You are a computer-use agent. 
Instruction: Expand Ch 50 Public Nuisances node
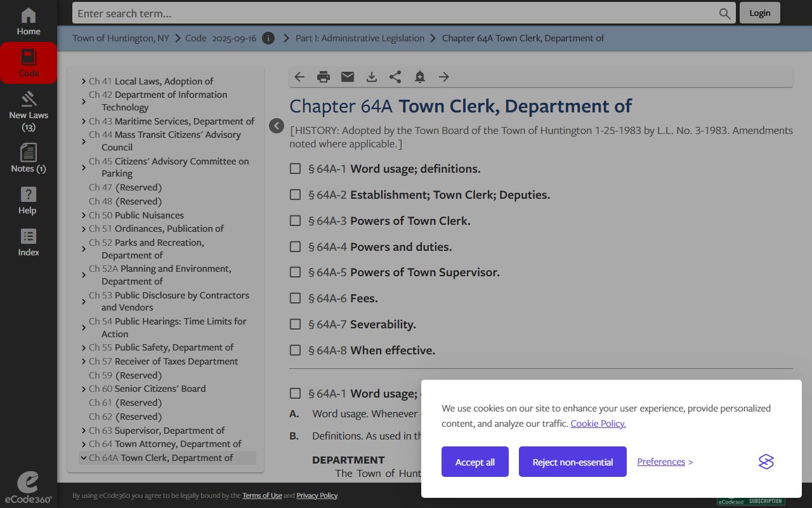tap(84, 215)
